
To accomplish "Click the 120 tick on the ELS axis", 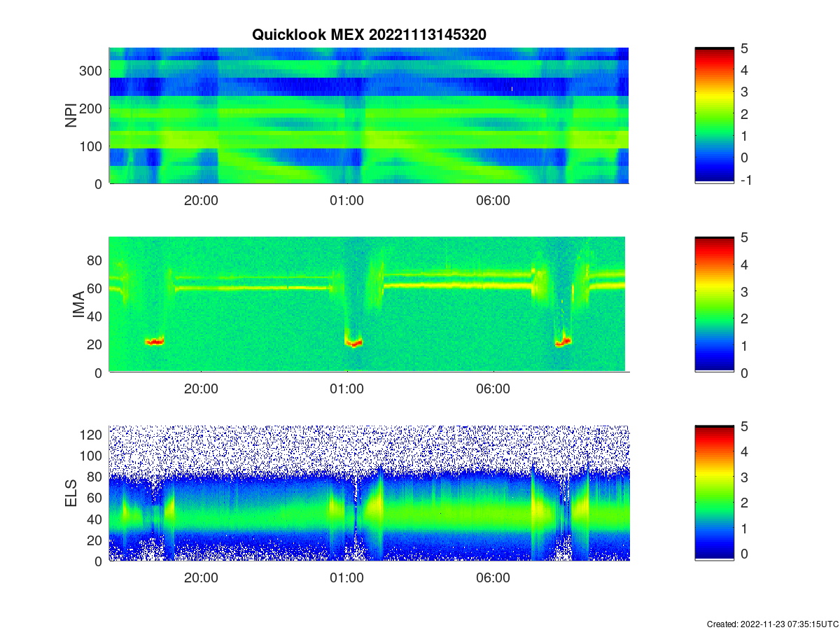I will 92,435.
